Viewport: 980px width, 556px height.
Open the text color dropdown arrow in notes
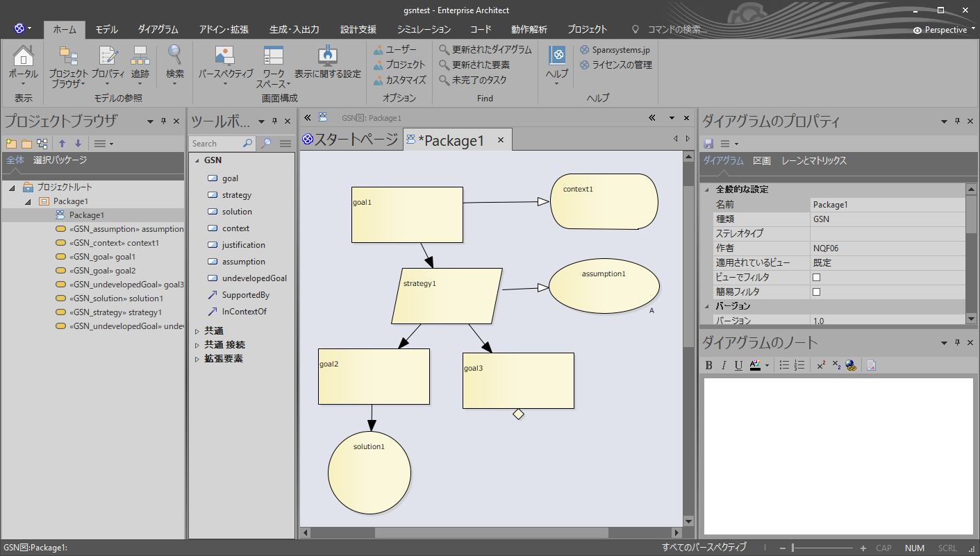pyautogui.click(x=767, y=365)
